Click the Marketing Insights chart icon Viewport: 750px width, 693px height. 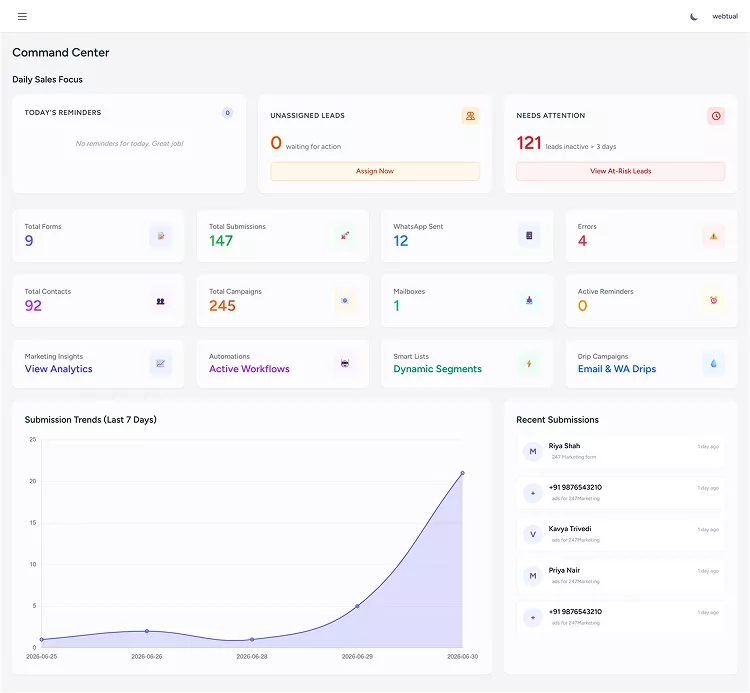[x=161, y=364]
